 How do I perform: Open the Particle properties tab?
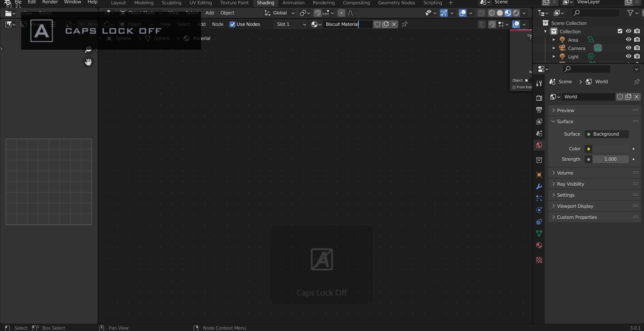[539, 198]
